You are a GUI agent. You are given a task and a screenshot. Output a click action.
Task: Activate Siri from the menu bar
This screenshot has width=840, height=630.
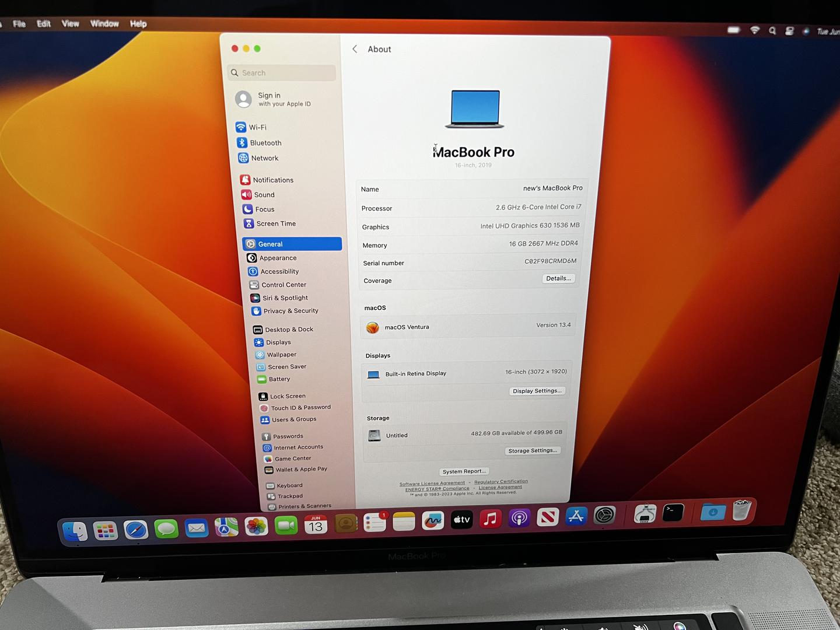pos(806,32)
